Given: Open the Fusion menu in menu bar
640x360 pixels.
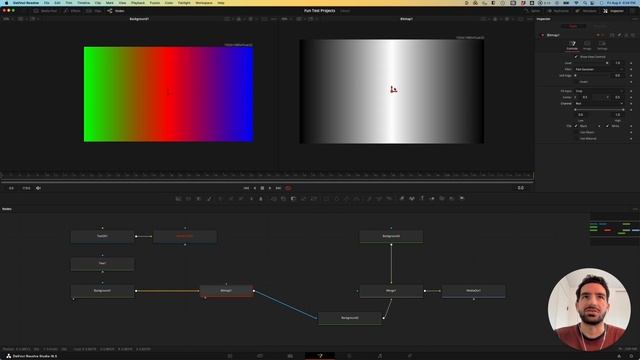Looking at the screenshot, I should (155, 3).
